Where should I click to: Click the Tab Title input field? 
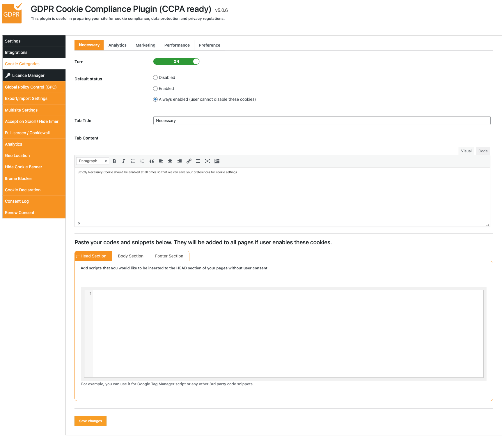[x=322, y=121]
